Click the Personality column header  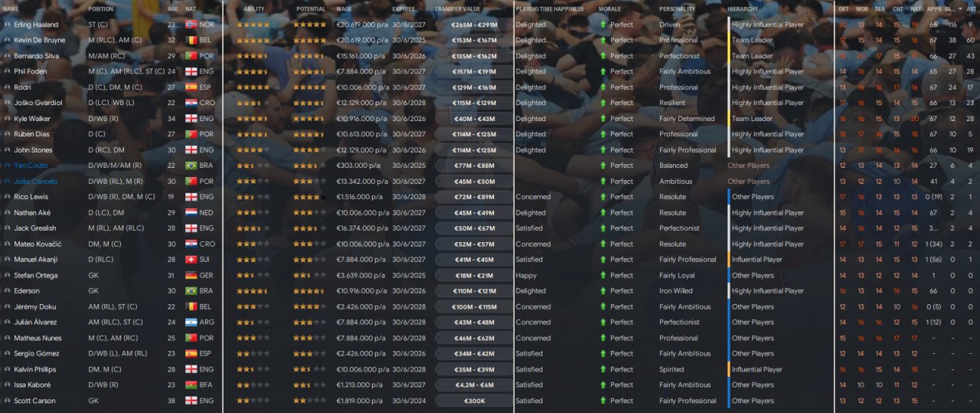tap(677, 8)
